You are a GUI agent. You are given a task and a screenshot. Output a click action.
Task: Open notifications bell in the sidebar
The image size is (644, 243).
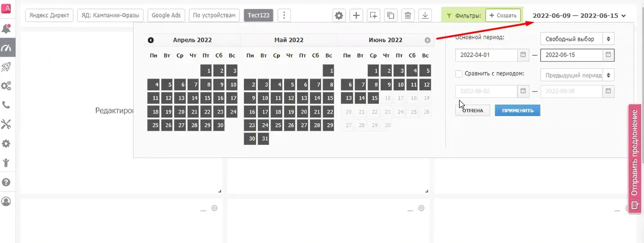pyautogui.click(x=6, y=29)
